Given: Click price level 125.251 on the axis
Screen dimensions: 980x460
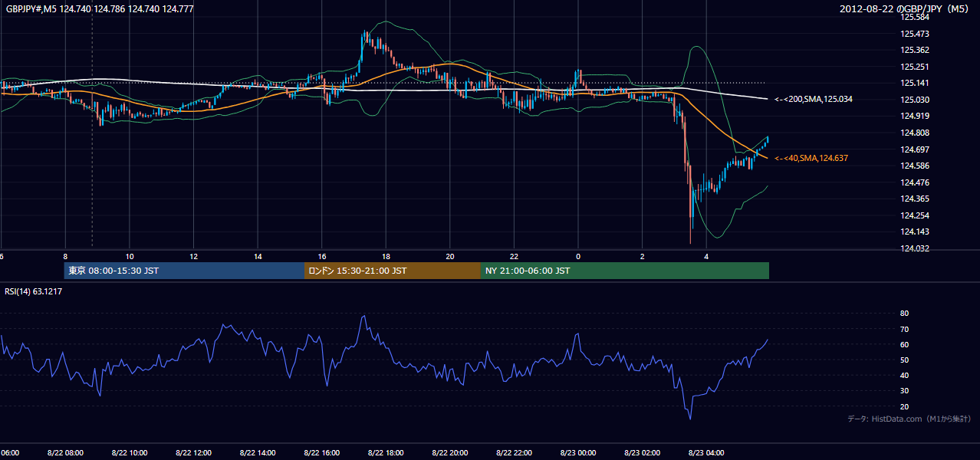Looking at the screenshot, I should tap(916, 67).
